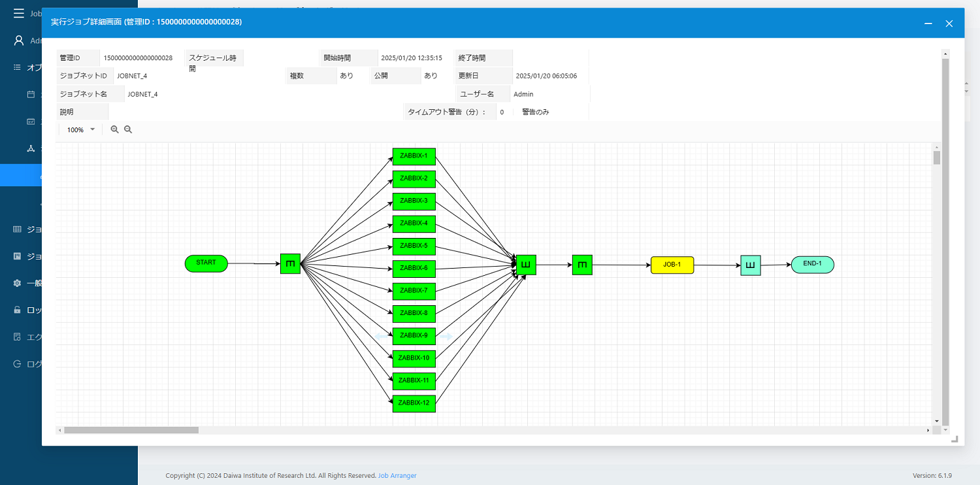Open the 100% zoom level dropdown
This screenshot has width=980, height=485.
click(81, 129)
